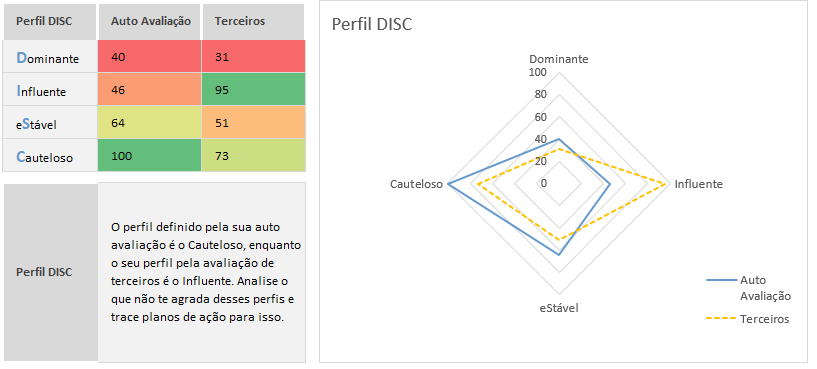Screen dimensions: 817x369
Task: Click the Auto Avaliação column header
Action: [149, 21]
